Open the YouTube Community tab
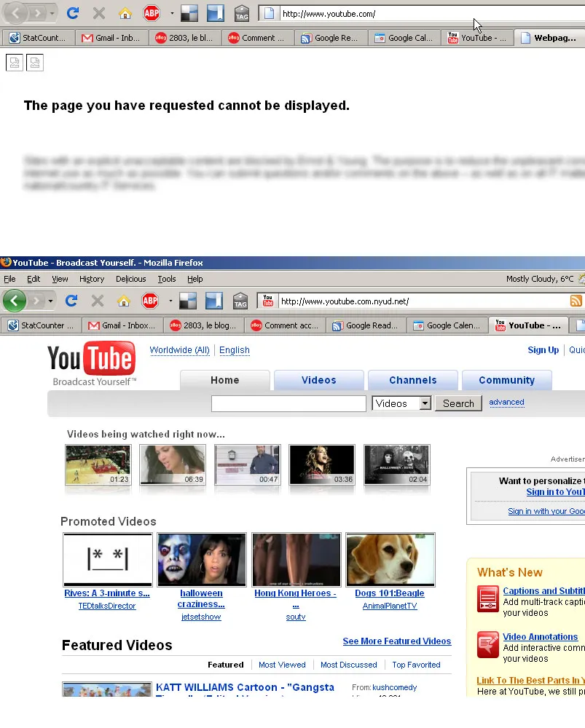 tap(506, 380)
